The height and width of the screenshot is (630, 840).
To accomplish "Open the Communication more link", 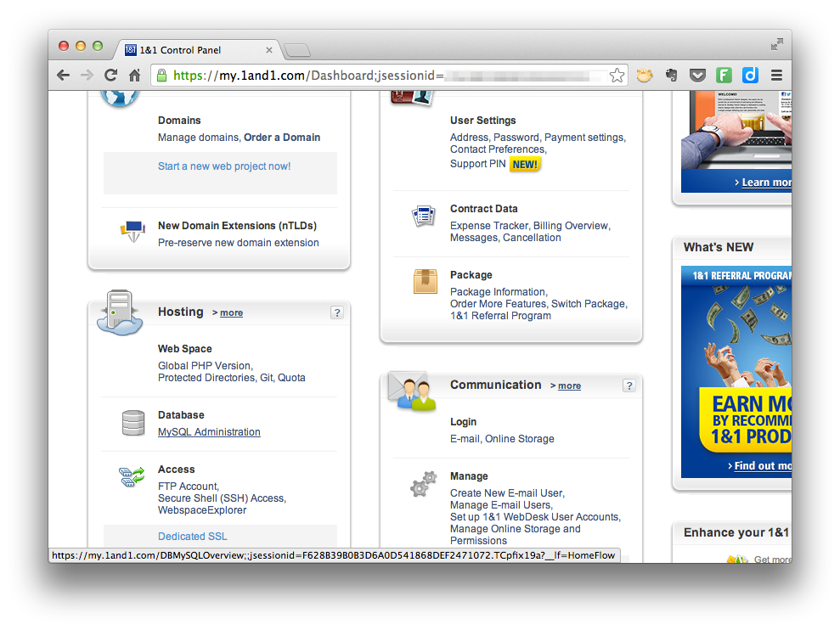I will [569, 385].
